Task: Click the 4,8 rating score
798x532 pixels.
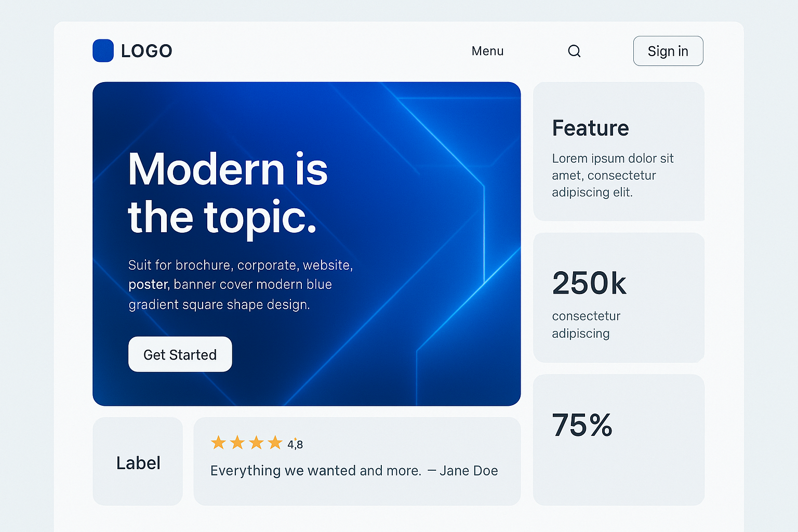Action: (x=295, y=444)
